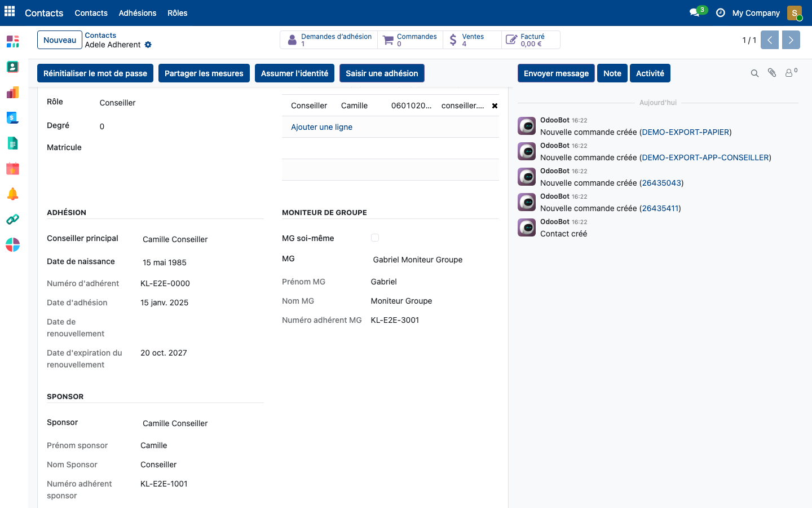Open the Facturé stat button

[x=531, y=40]
